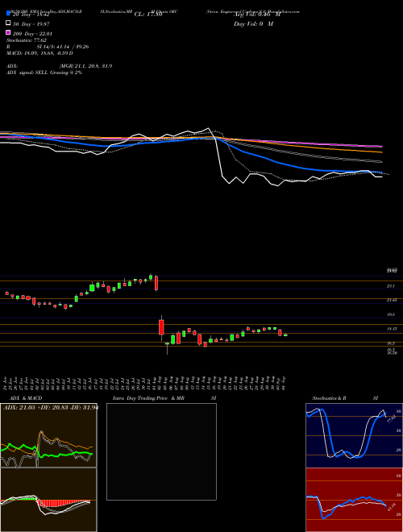Viewport: 403px width, 532px height.
Task: Click the 'Intra Day Trading Price & MR' title
Action: click(148, 398)
